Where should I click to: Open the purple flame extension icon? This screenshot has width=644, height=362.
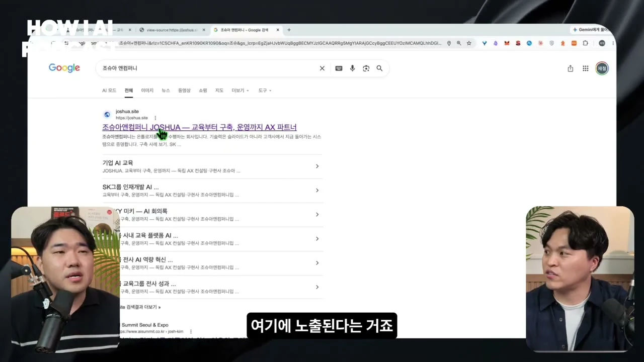[496, 43]
